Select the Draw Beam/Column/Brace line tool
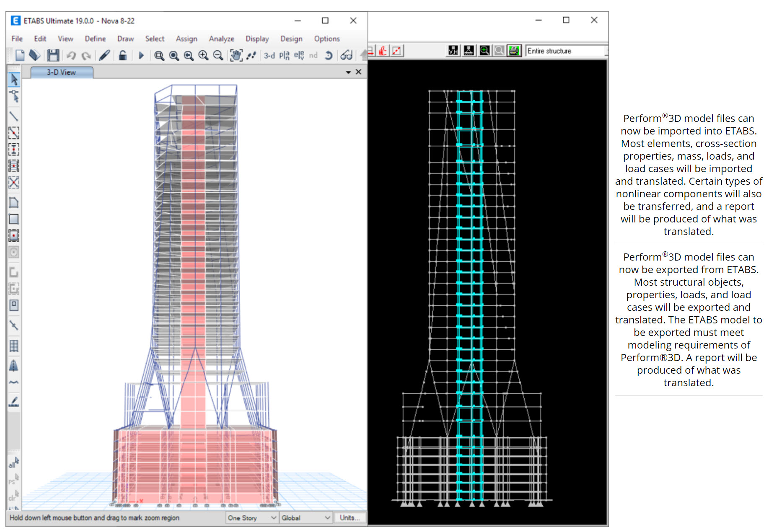This screenshot has width=769, height=532. click(x=14, y=116)
